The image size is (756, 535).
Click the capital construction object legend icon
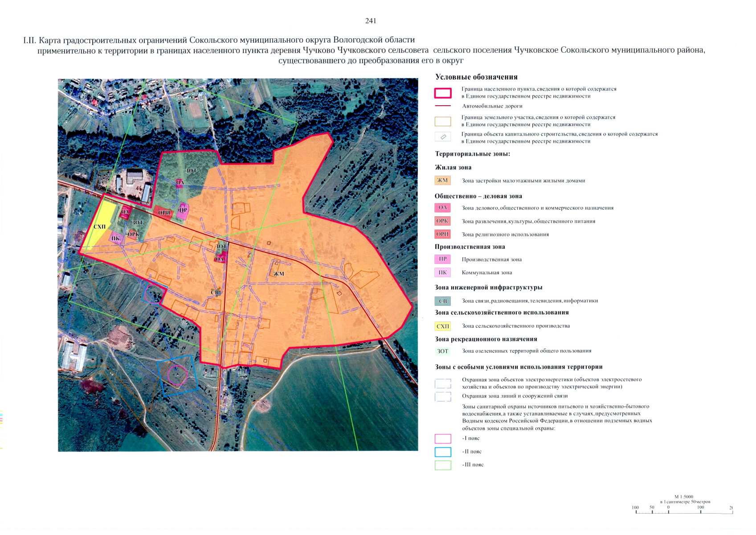(x=442, y=137)
